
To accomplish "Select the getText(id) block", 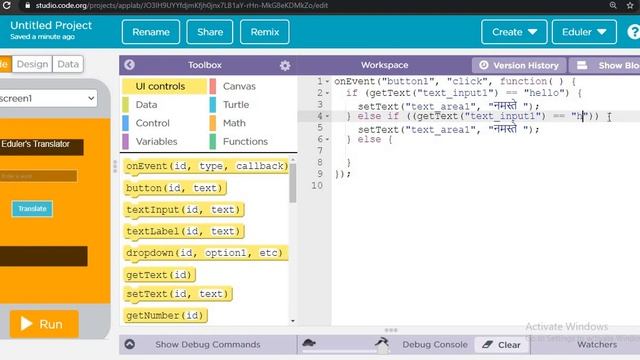I will tap(159, 275).
